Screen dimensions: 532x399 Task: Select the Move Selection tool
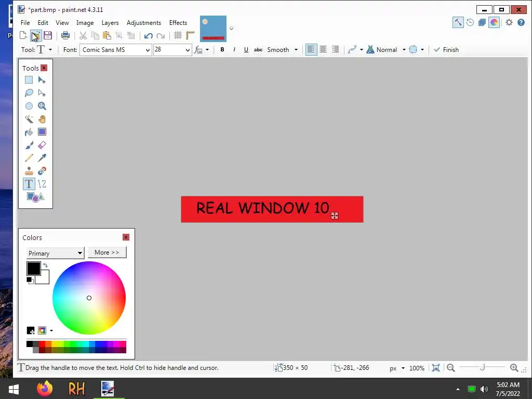(x=42, y=93)
